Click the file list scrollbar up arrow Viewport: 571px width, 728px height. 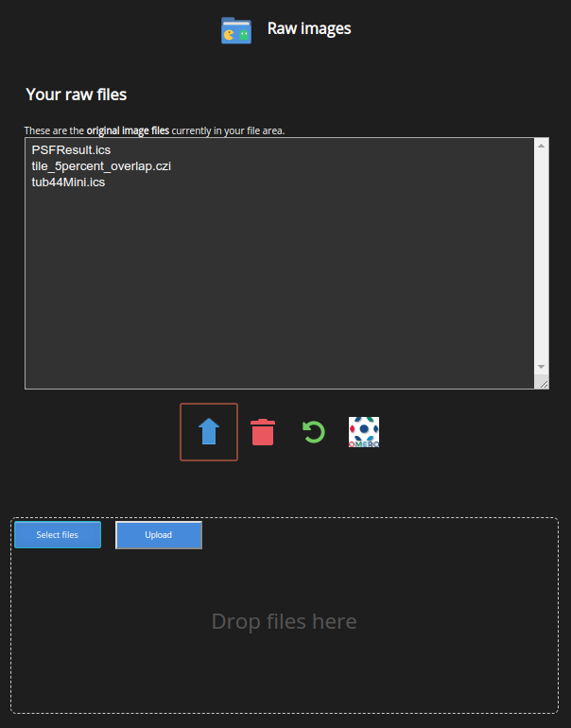[542, 146]
